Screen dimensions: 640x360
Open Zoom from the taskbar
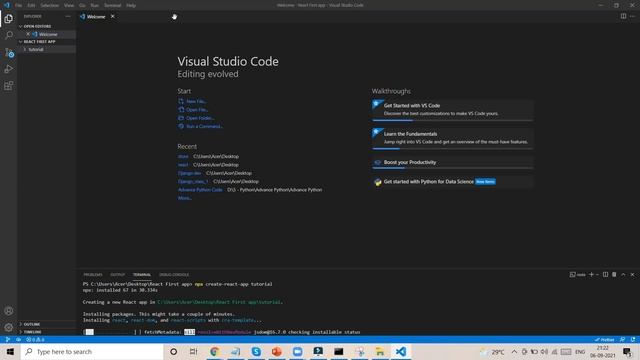[298, 351]
